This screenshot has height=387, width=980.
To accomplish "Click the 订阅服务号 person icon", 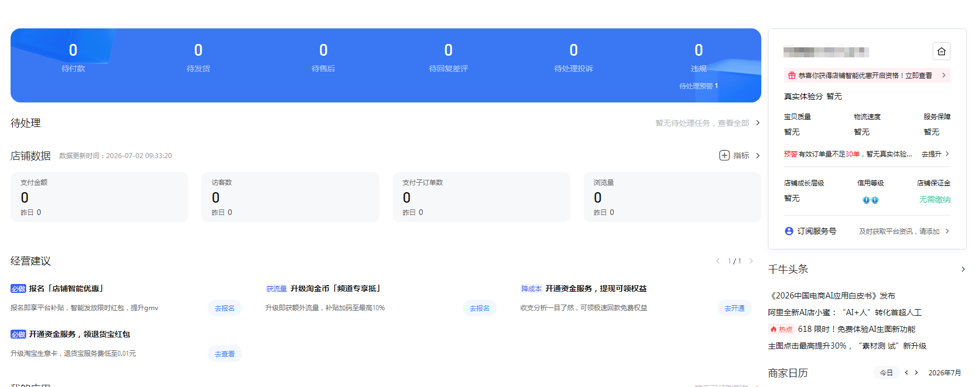I will pyautogui.click(x=789, y=231).
